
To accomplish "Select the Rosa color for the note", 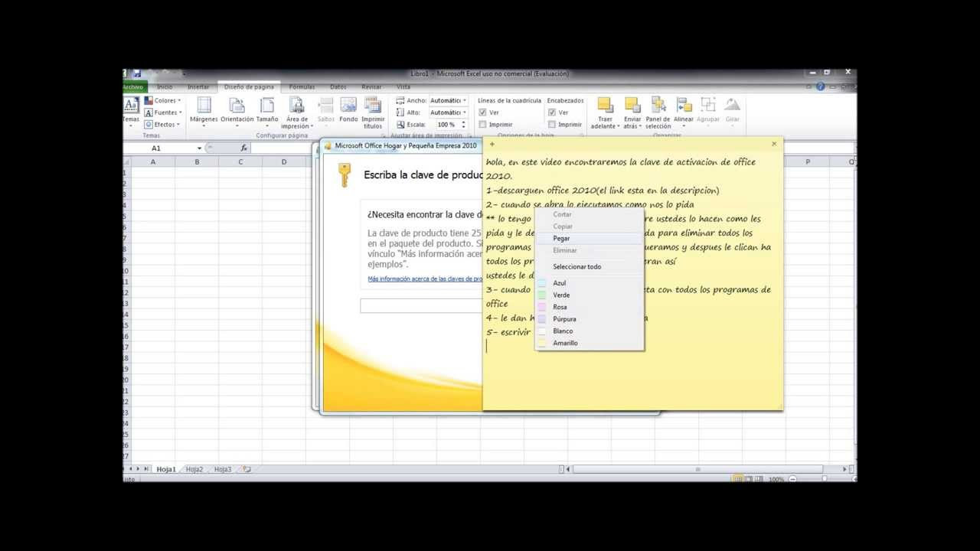I will 559,307.
